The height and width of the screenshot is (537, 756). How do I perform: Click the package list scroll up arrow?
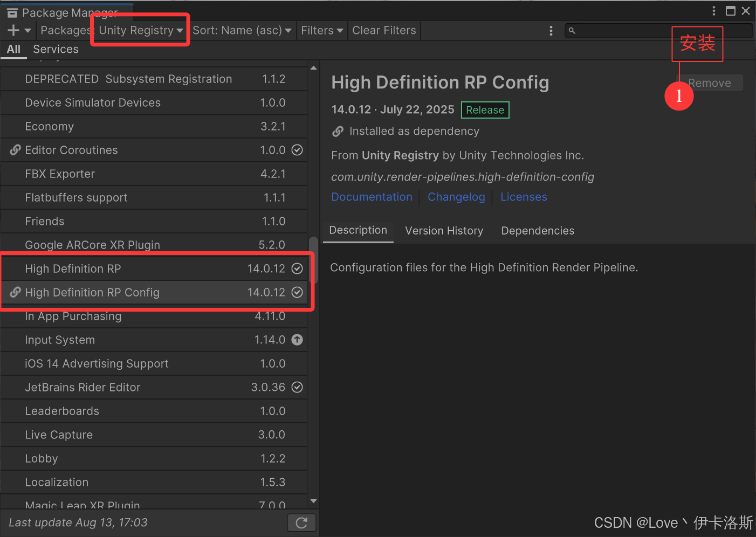(x=313, y=68)
